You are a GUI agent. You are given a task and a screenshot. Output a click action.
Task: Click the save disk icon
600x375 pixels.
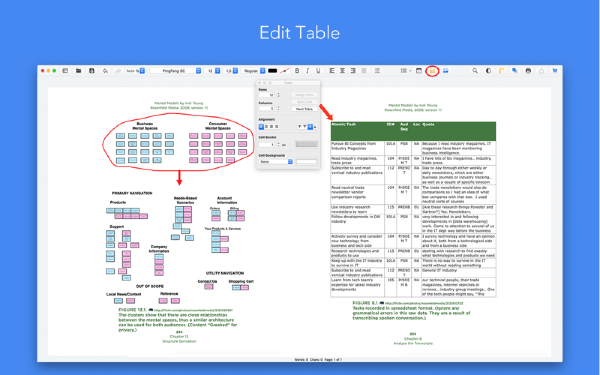point(91,71)
